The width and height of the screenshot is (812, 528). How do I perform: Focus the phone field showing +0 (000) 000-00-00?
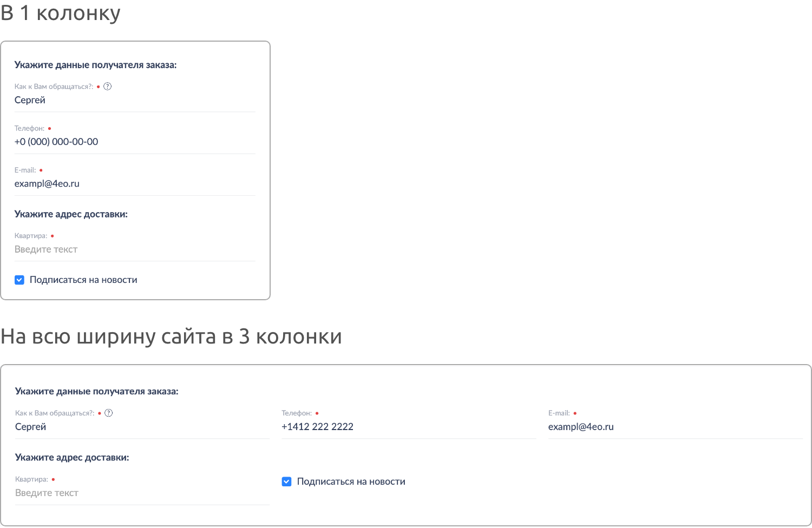point(134,142)
